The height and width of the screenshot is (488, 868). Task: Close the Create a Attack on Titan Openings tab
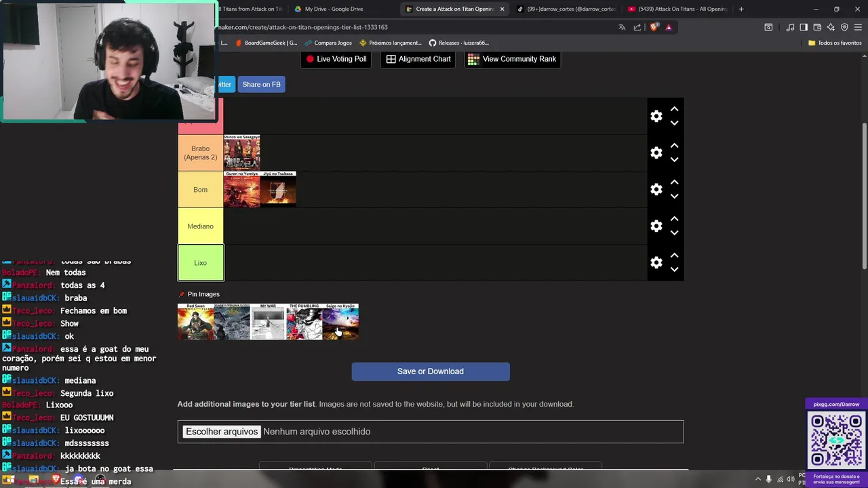point(502,9)
